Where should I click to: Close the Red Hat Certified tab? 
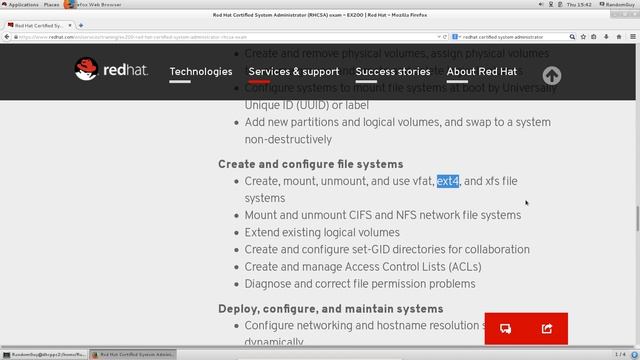70,25
